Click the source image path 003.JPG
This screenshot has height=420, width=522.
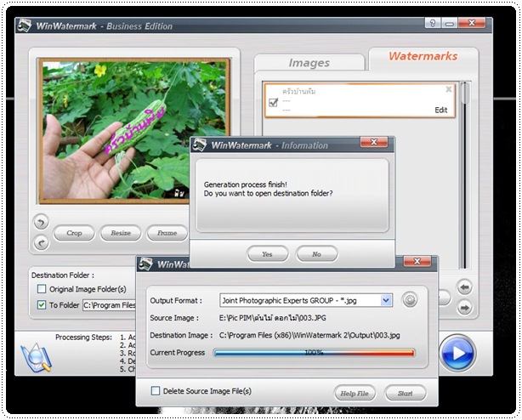(272, 318)
